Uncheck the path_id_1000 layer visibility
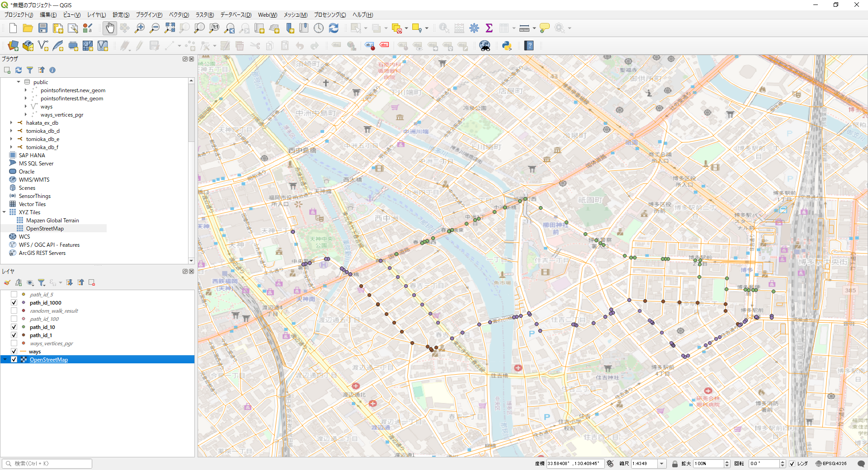Viewport: 868px width, 470px height. 14,303
